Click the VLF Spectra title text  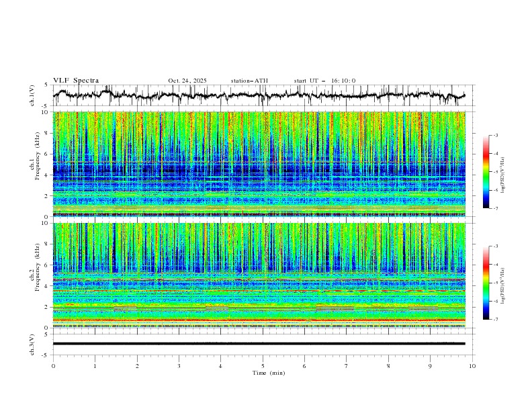click(x=76, y=81)
